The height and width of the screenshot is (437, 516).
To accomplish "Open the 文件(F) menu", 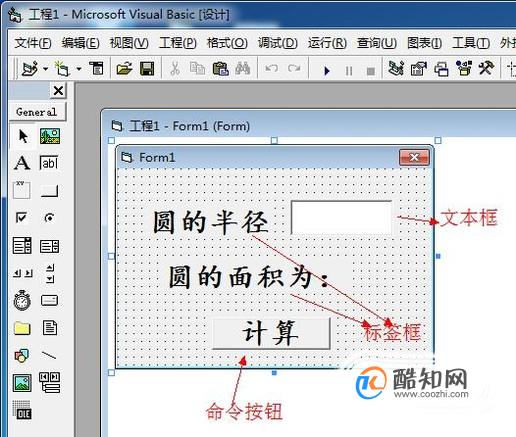I will 33,43.
